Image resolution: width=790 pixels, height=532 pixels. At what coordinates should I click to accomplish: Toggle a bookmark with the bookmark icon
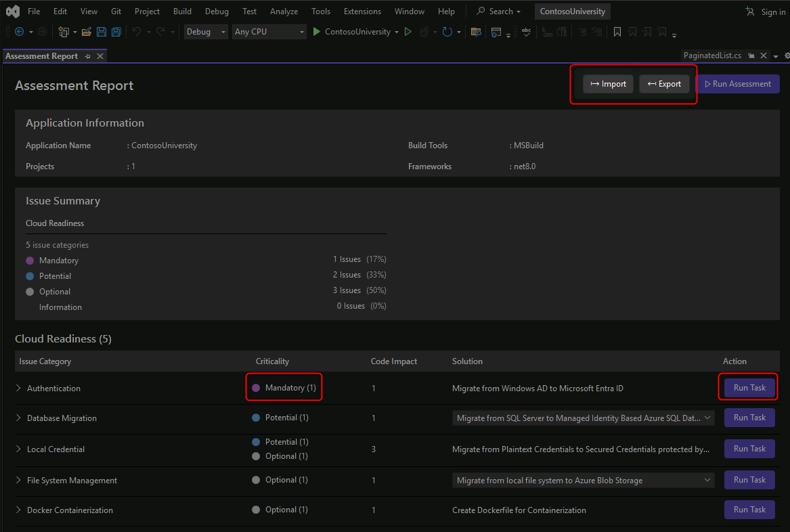coord(617,32)
